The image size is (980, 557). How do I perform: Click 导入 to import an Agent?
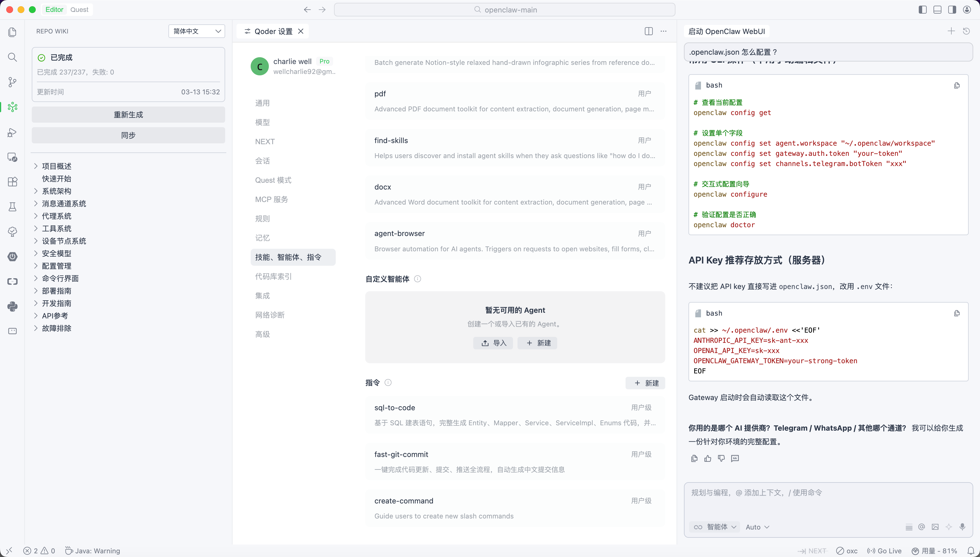[x=493, y=343]
